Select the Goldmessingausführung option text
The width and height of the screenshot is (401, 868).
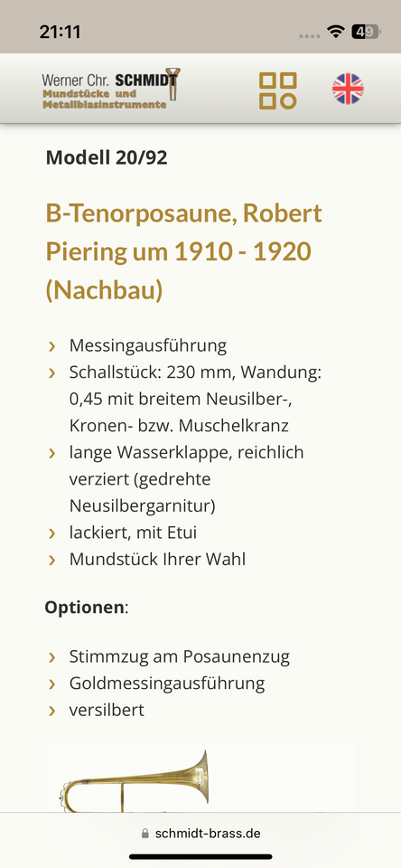(167, 684)
